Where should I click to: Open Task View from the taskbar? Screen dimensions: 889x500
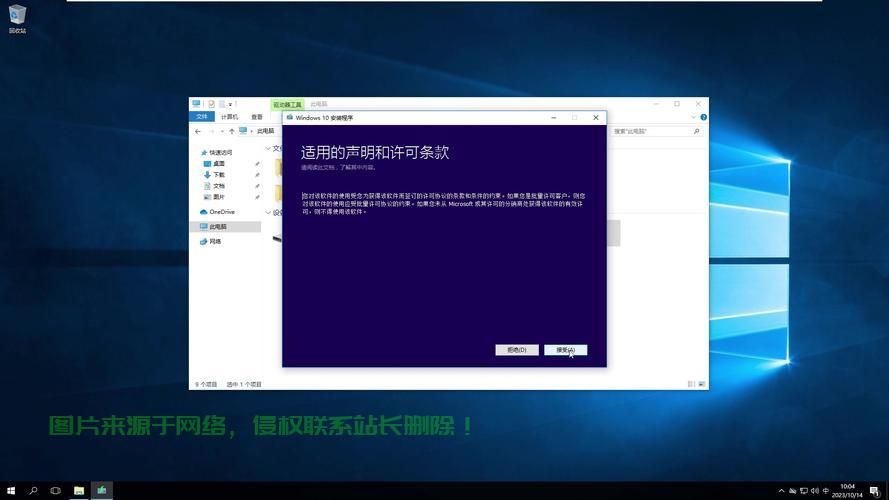[x=55, y=490]
